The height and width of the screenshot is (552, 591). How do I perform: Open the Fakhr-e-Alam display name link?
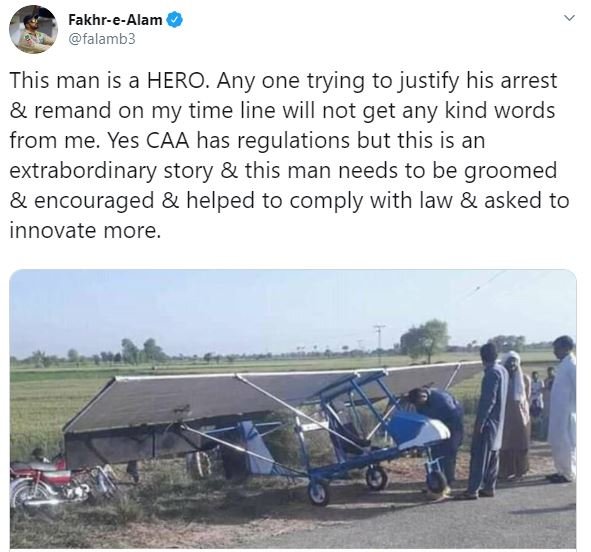[115, 20]
